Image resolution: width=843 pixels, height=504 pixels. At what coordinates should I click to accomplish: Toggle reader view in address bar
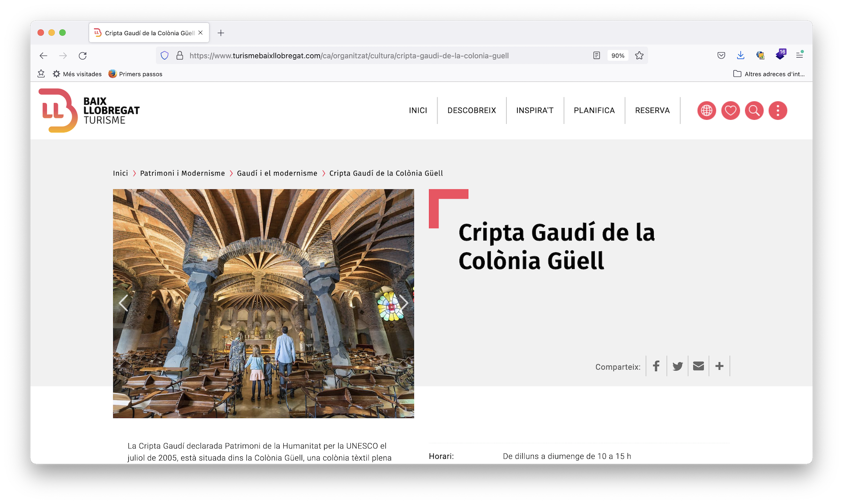tap(596, 56)
